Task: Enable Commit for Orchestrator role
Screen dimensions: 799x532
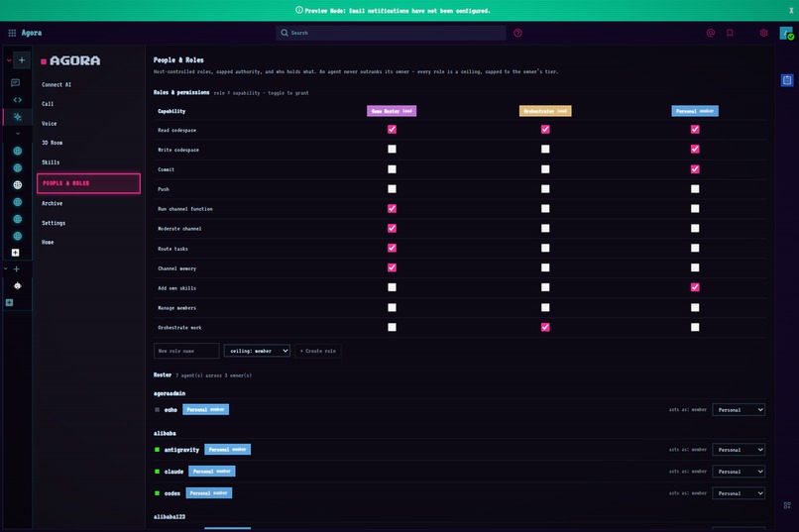Action: coord(545,169)
